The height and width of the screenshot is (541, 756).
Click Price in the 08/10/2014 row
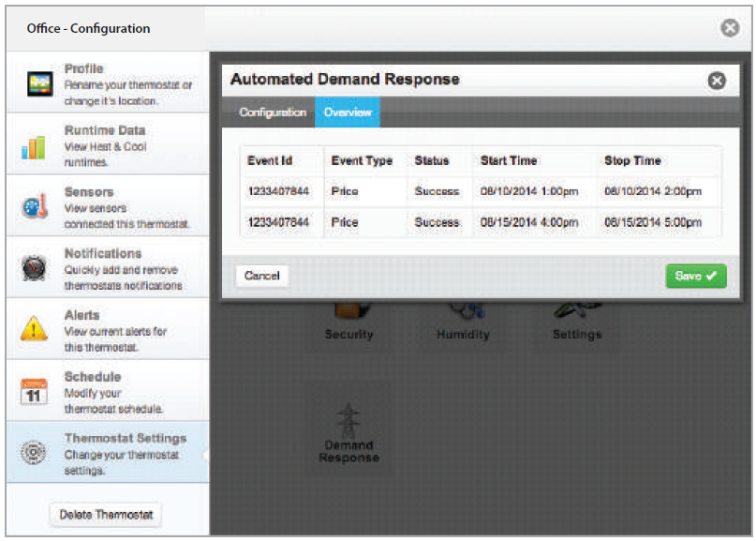[344, 191]
